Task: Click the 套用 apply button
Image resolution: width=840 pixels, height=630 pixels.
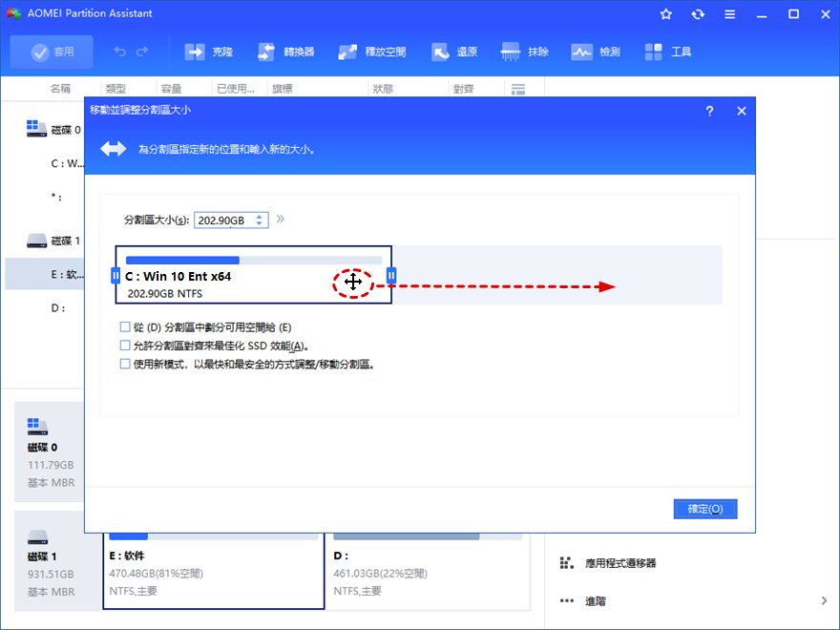Action: click(x=52, y=52)
